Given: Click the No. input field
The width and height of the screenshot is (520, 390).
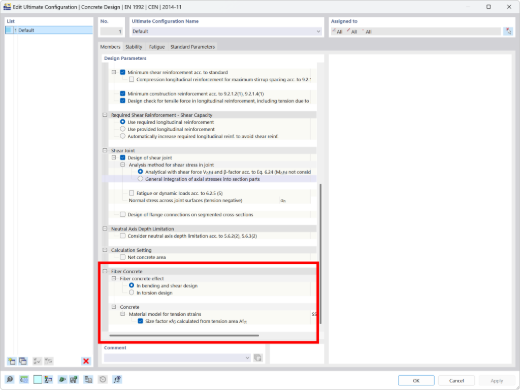Looking at the screenshot, I should point(112,31).
